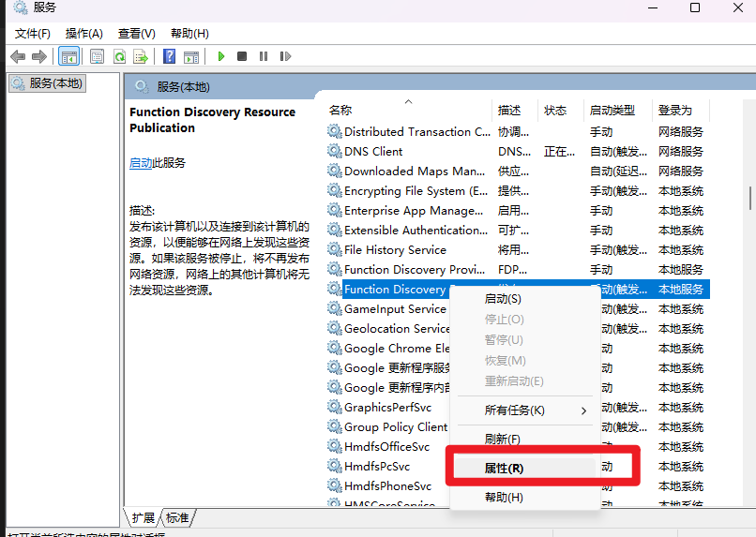The image size is (756, 537).
Task: Click the 启动 link in description panel
Action: [x=140, y=163]
